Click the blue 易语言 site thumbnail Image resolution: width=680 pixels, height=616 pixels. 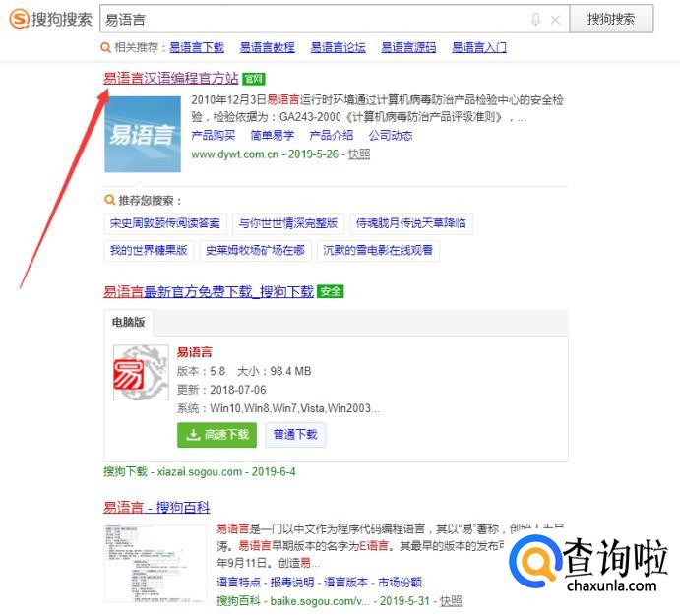tap(143, 135)
